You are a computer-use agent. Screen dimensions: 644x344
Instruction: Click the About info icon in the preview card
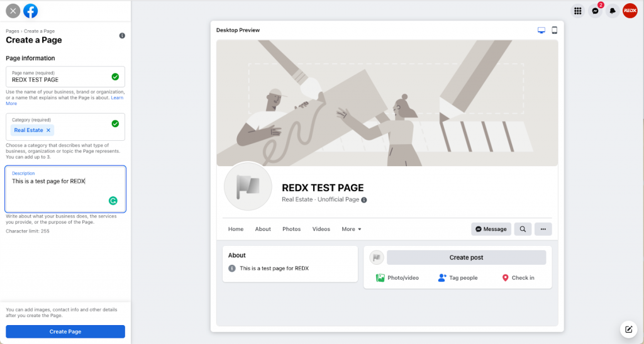[232, 269]
